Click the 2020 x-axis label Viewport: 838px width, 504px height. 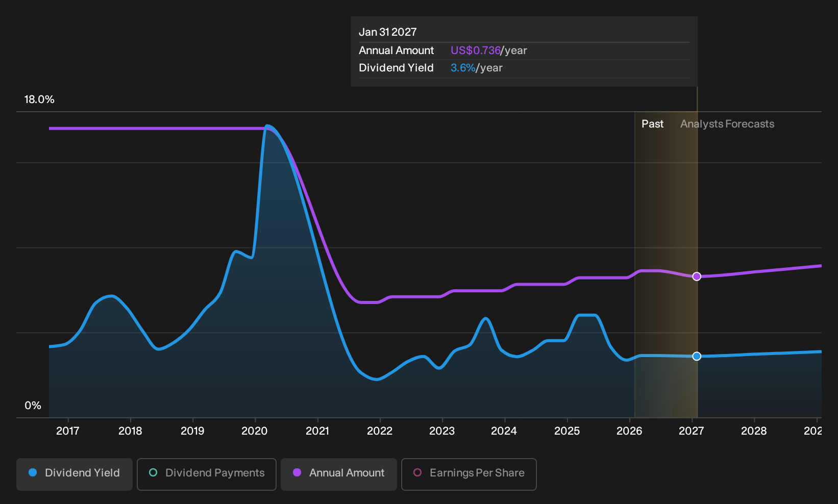[x=254, y=431]
